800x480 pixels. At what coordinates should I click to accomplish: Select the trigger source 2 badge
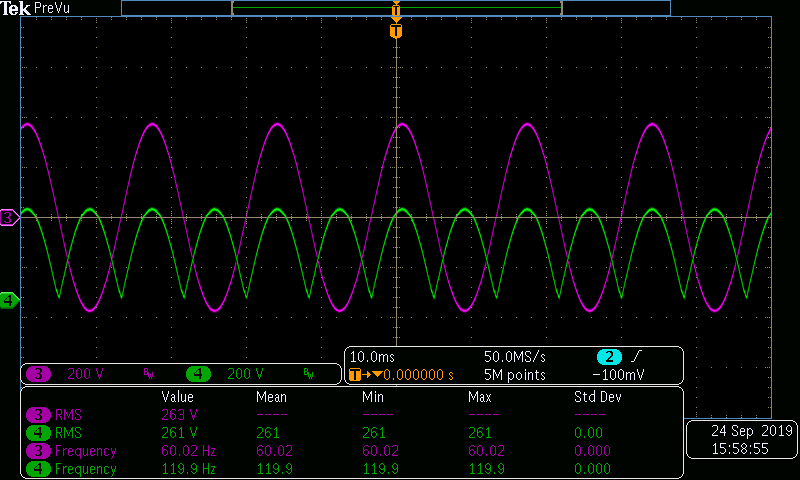point(610,358)
